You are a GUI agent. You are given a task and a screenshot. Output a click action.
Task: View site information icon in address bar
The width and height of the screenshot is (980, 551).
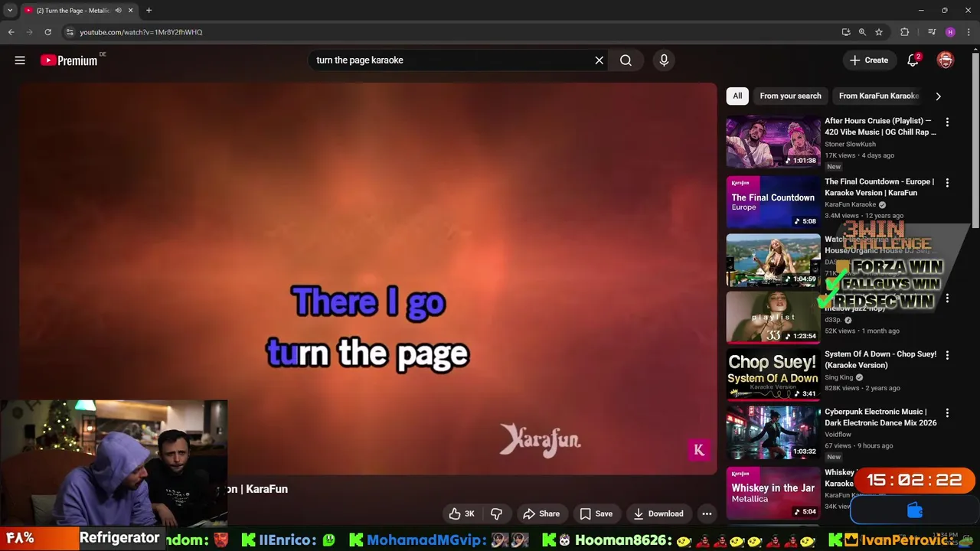pyautogui.click(x=70, y=32)
